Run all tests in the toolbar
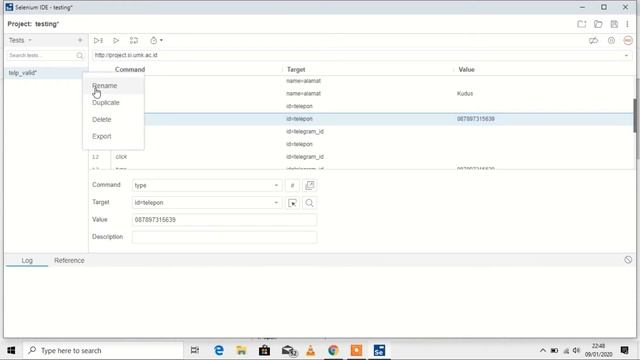The height and width of the screenshot is (360, 640). [x=98, y=40]
